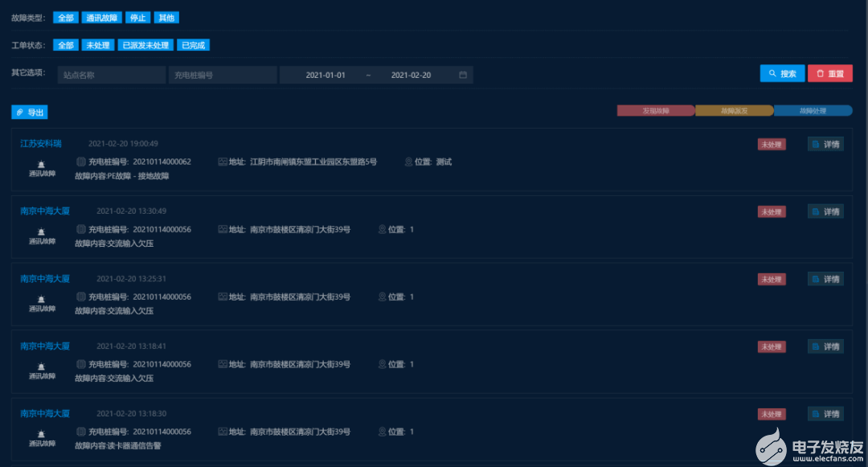This screenshot has width=868, height=467.
Task: Open 详情 for the 江苏安科瑞 record
Action: [825, 145]
